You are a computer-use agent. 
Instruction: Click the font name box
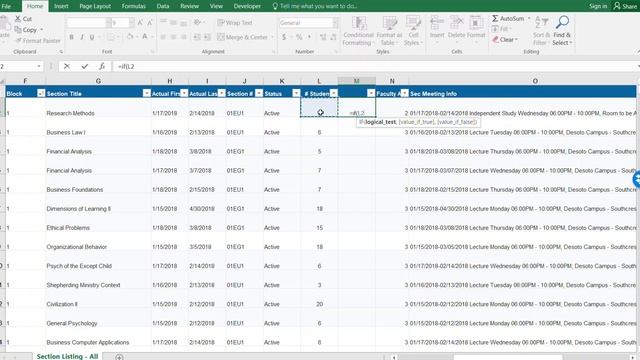[87, 23]
